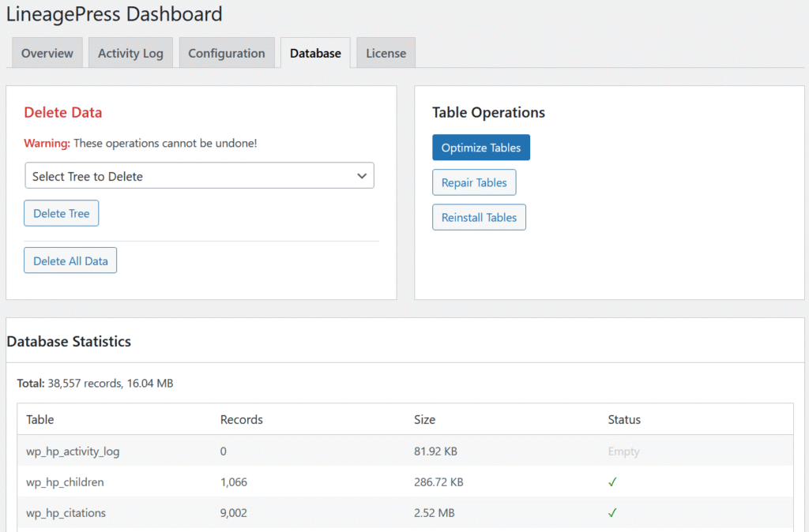The width and height of the screenshot is (809, 532).
Task: Go to the Configuration tab
Action: click(227, 54)
